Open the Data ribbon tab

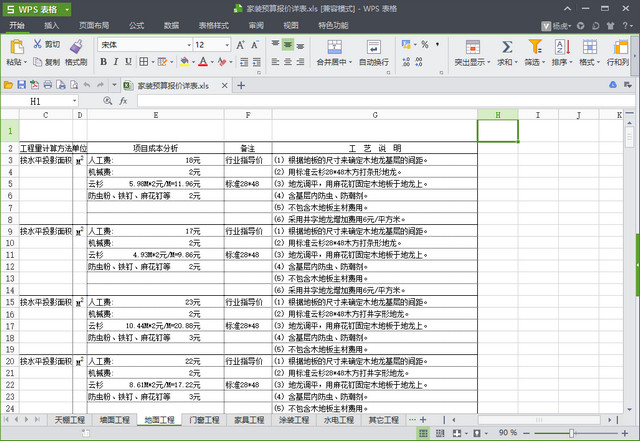point(171,25)
